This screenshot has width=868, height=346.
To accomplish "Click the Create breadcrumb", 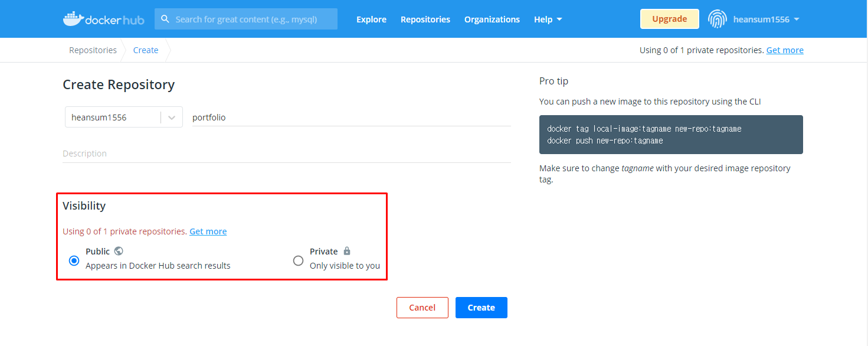I will tap(146, 50).
